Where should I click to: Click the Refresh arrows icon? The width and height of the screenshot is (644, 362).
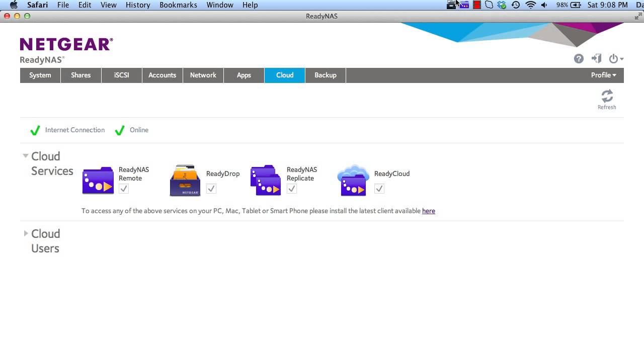[x=607, y=96]
